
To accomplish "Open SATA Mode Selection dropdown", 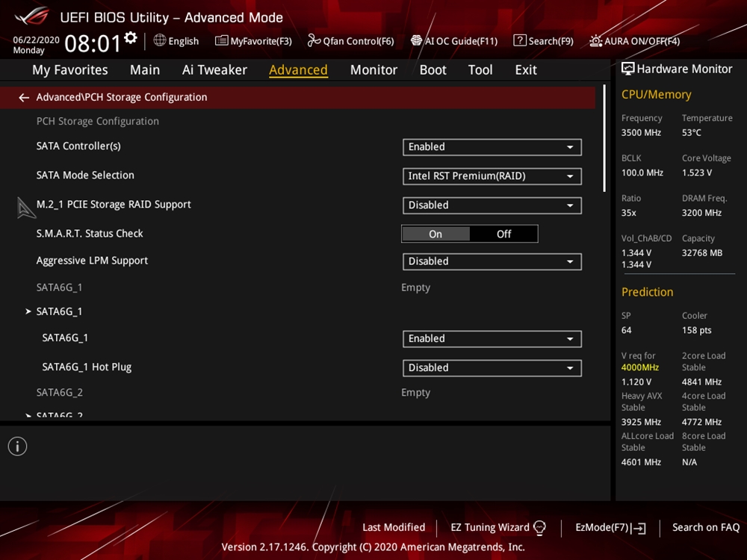I will pyautogui.click(x=492, y=176).
